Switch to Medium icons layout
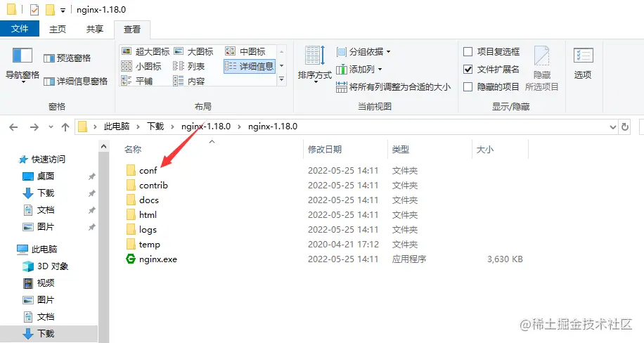Viewport: 644px width, 343px height. coord(245,51)
